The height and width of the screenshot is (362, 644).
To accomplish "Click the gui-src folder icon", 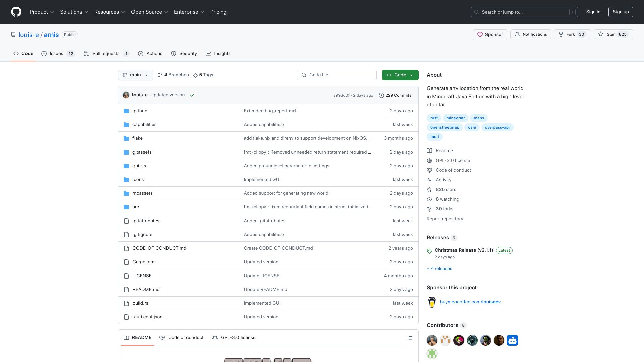I will pos(126,166).
